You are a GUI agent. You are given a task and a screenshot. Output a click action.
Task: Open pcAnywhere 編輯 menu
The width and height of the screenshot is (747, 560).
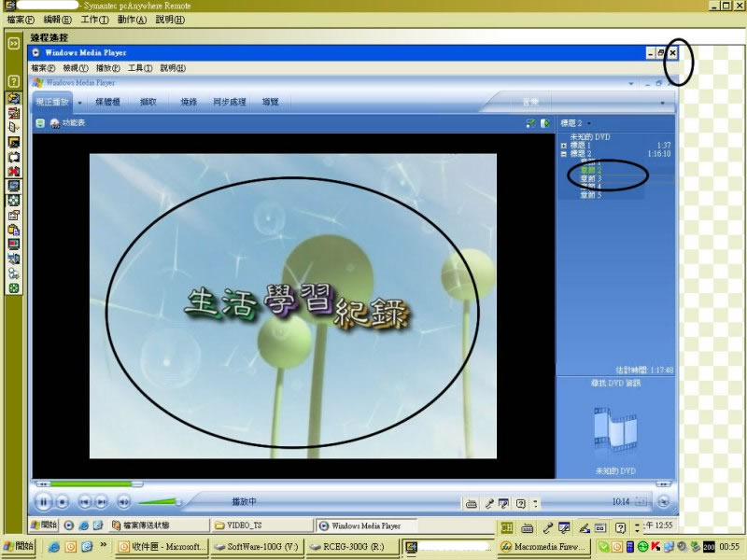[x=57, y=20]
